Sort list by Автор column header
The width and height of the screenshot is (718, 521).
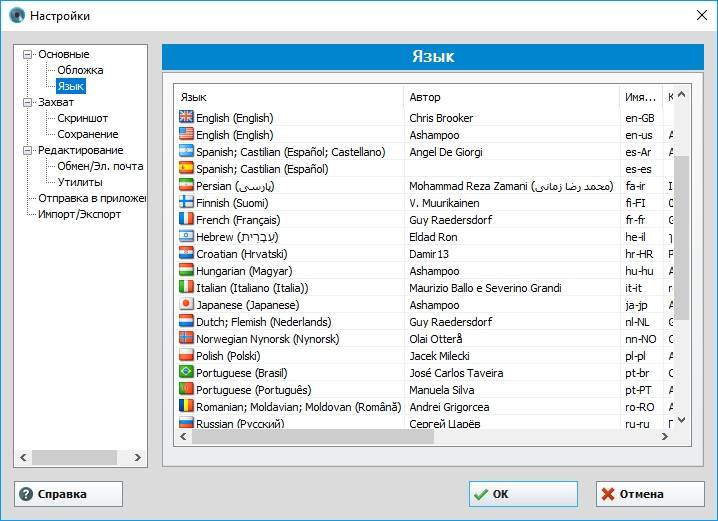(x=511, y=97)
